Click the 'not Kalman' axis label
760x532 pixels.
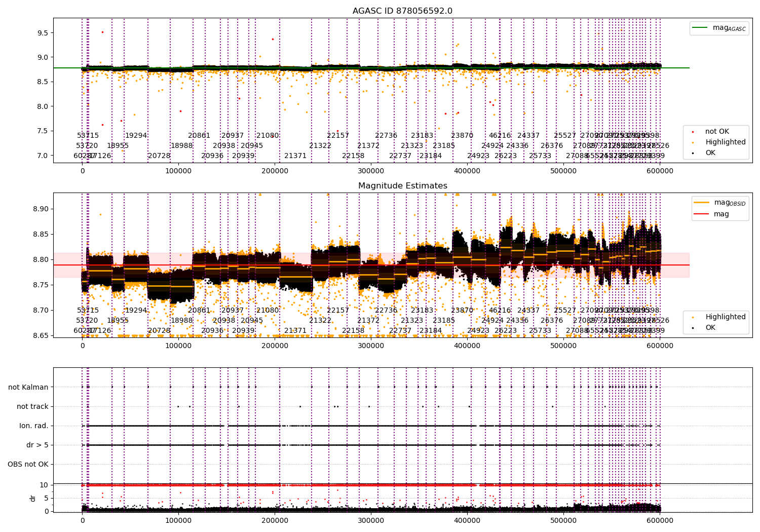click(x=28, y=388)
